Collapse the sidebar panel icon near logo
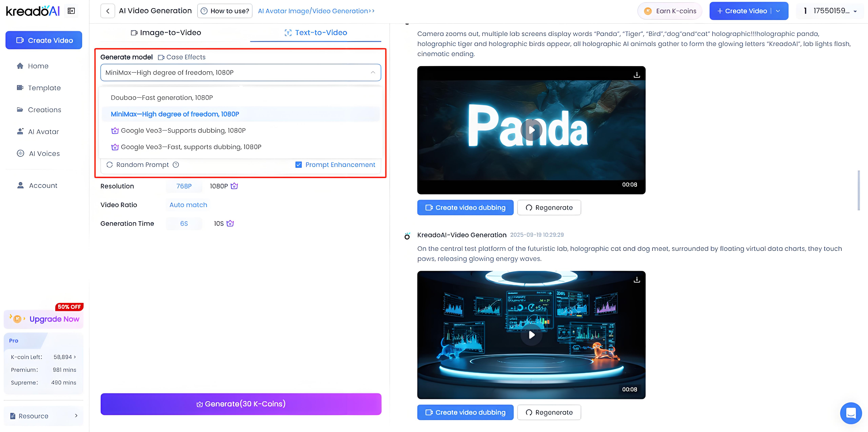The width and height of the screenshot is (868, 432). tap(71, 11)
